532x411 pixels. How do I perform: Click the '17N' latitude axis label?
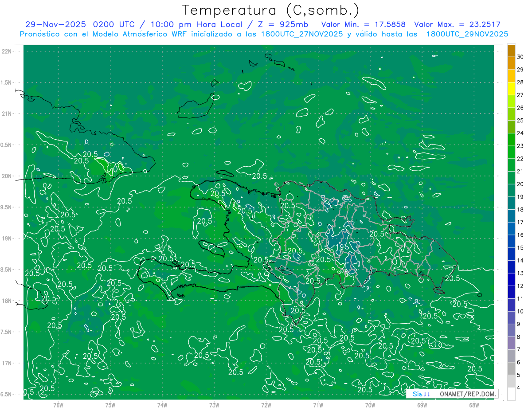7,363
